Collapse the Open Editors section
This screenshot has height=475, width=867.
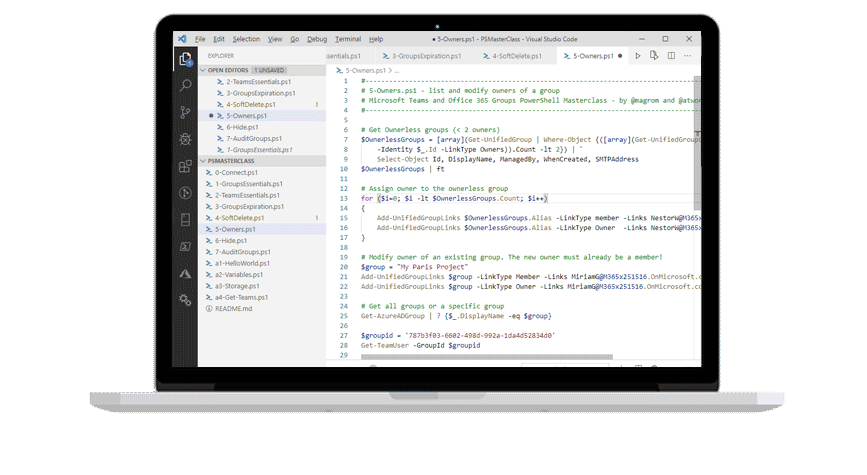203,70
